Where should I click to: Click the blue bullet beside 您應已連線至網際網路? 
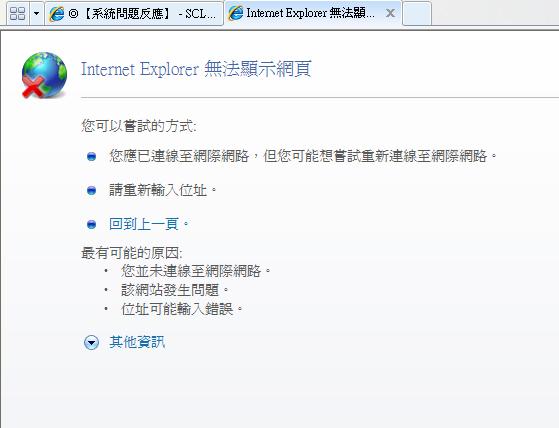[91, 156]
